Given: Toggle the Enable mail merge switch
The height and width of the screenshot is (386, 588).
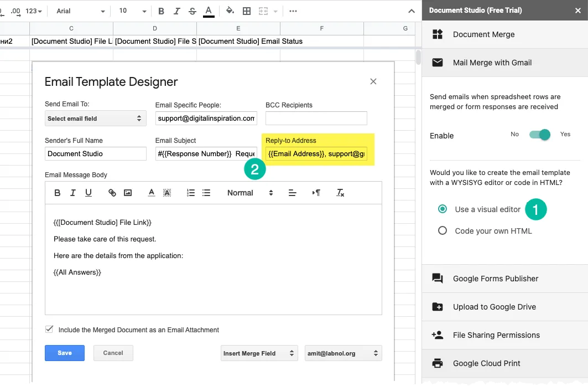Looking at the screenshot, I should 539,135.
